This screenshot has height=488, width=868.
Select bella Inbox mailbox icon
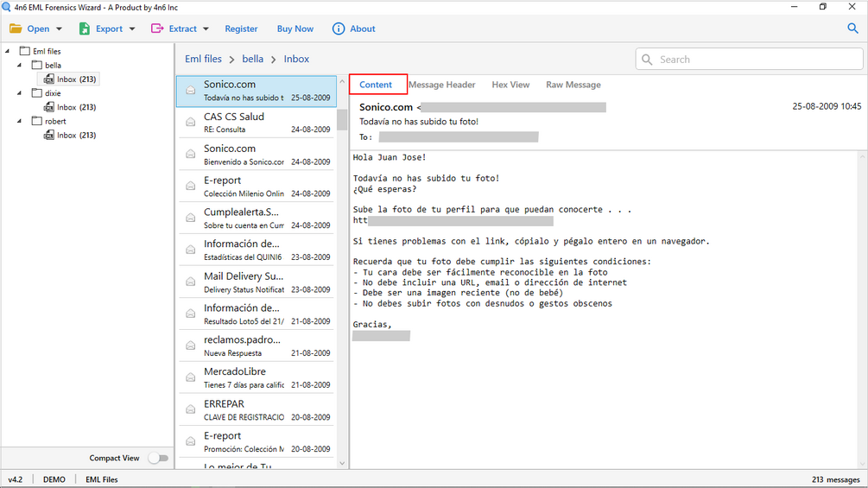click(x=49, y=79)
